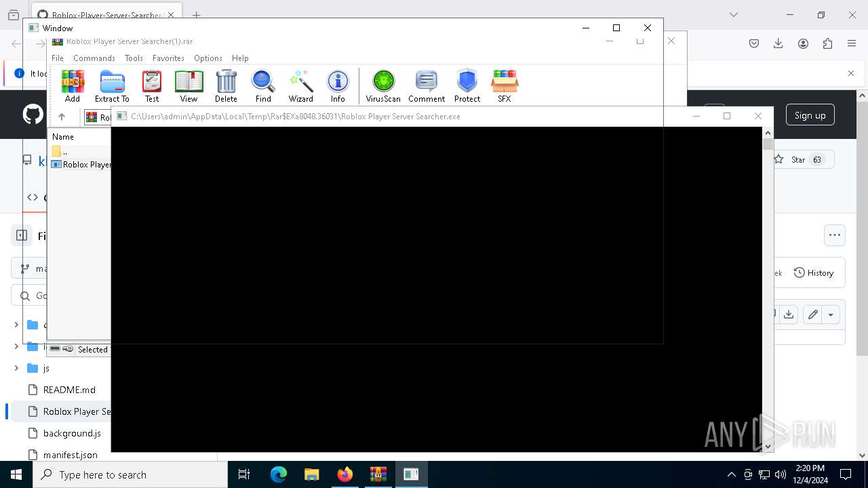Click the Add archive icon in WinRAR
The height and width of the screenshot is (488, 868).
pyautogui.click(x=73, y=86)
